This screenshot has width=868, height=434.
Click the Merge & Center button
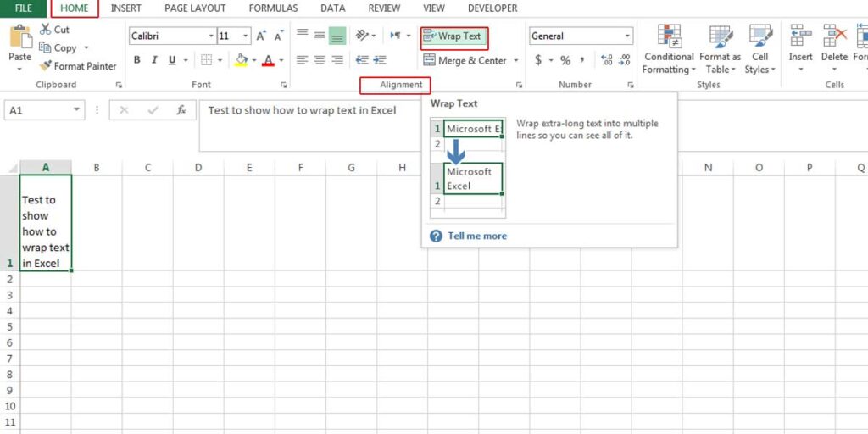point(465,60)
